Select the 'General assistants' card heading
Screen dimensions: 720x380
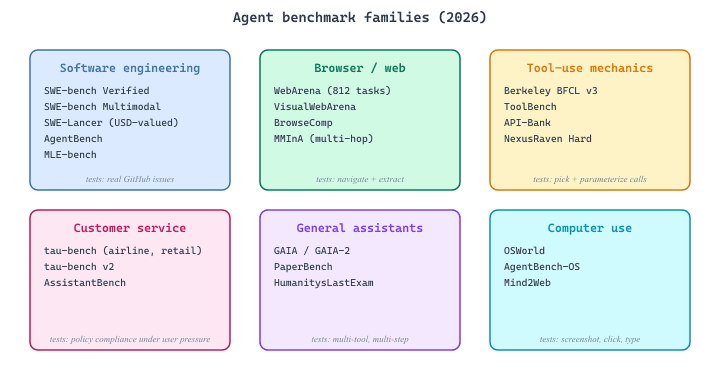(360, 228)
